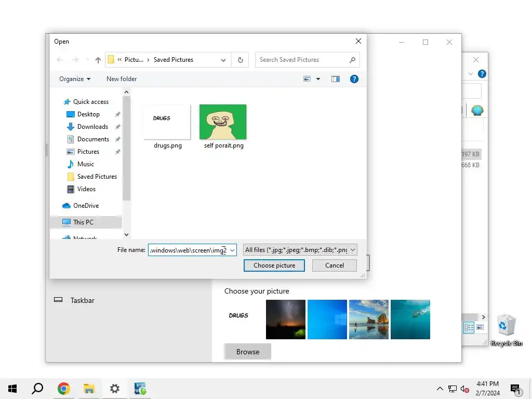Click the blue shell icon in background window
The height and width of the screenshot is (399, 532).
click(477, 110)
